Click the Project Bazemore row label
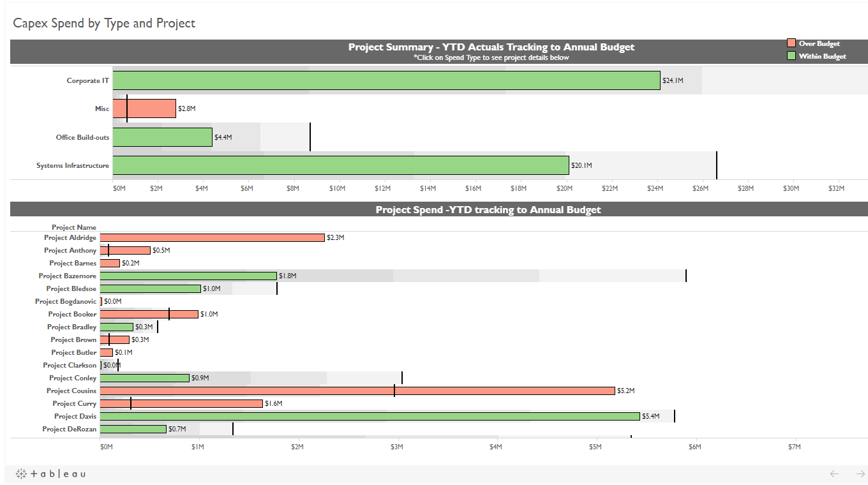The image size is (868, 485). tap(68, 276)
